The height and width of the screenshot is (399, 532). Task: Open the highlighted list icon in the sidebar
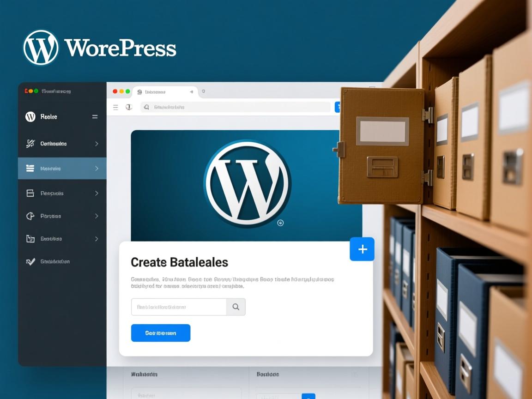point(29,168)
